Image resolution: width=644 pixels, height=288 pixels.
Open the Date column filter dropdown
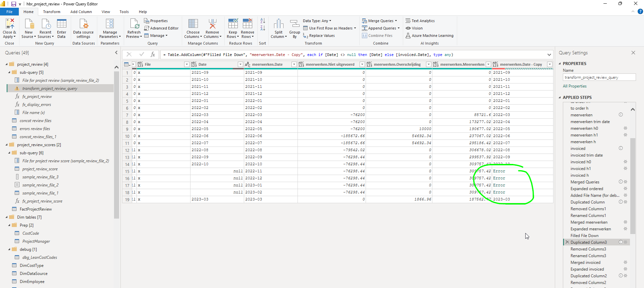240,64
